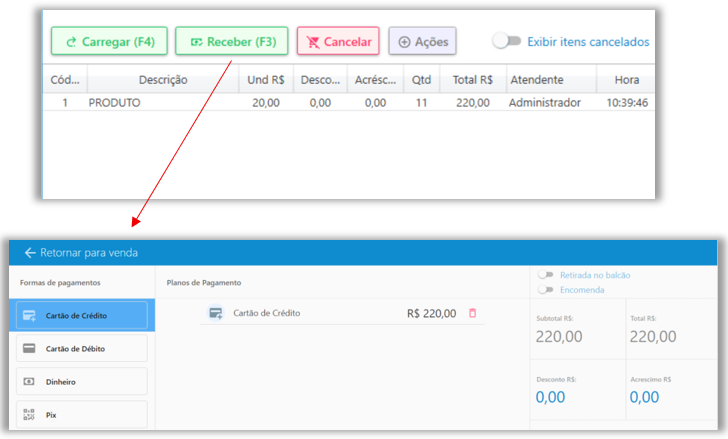
Task: Click the Cartão de Débito card icon
Action: [29, 349]
